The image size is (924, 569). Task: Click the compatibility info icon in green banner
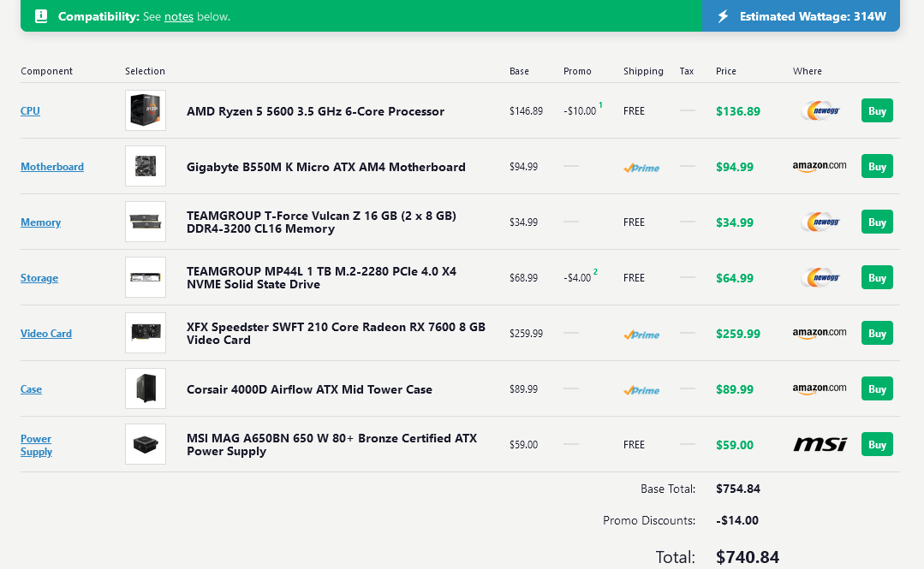(x=41, y=16)
